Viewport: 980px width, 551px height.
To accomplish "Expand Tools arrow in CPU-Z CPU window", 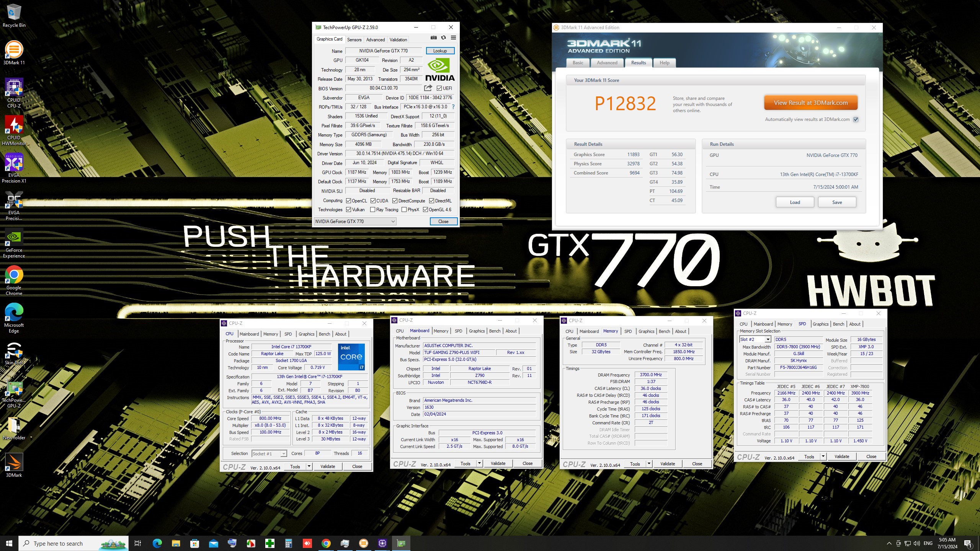I will (x=309, y=466).
